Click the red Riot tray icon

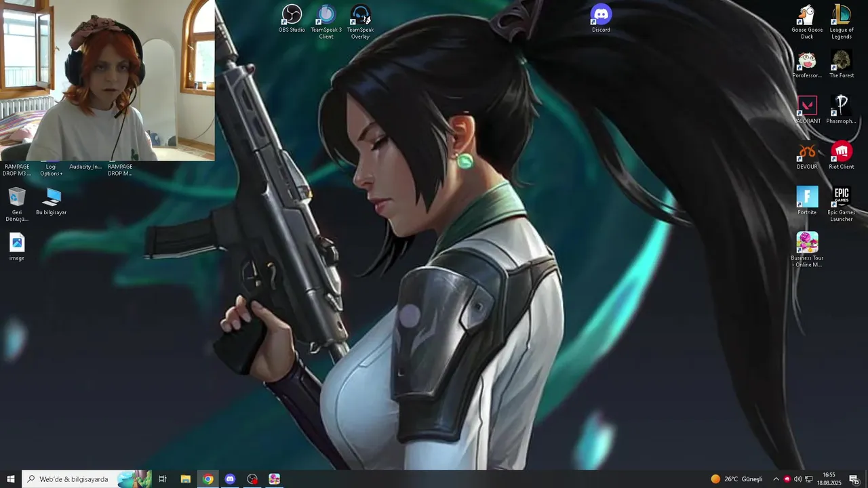click(787, 479)
